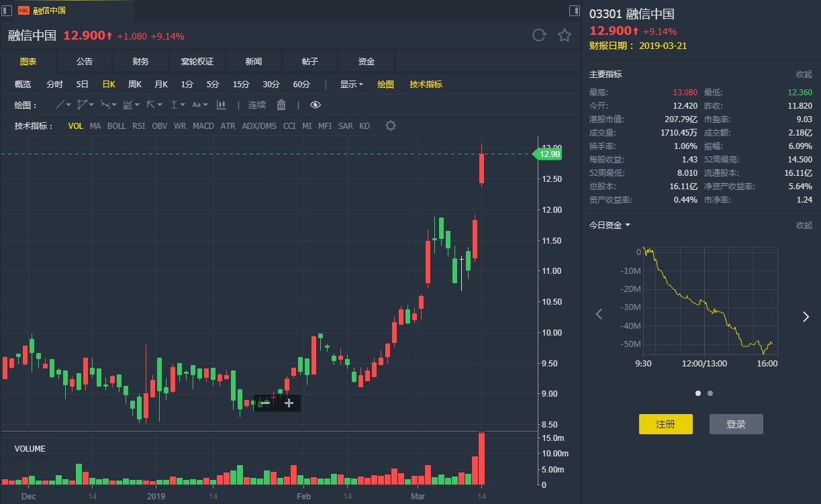This screenshot has width=821, height=504.
Task: Go to next panel with right chevron
Action: [x=806, y=317]
